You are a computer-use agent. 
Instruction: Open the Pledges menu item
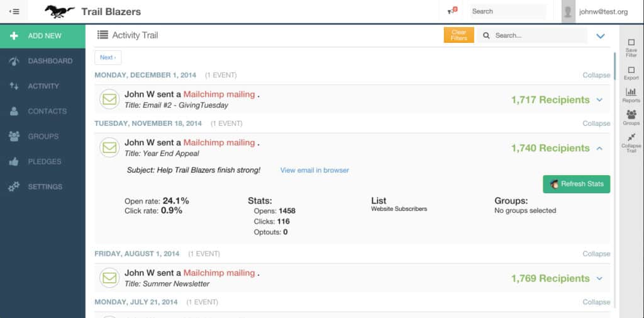click(x=43, y=162)
